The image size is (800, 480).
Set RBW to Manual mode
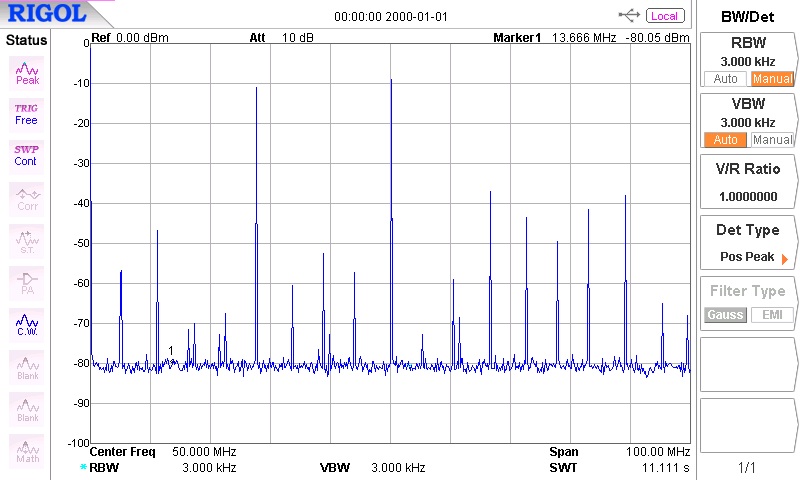pyautogui.click(x=772, y=79)
